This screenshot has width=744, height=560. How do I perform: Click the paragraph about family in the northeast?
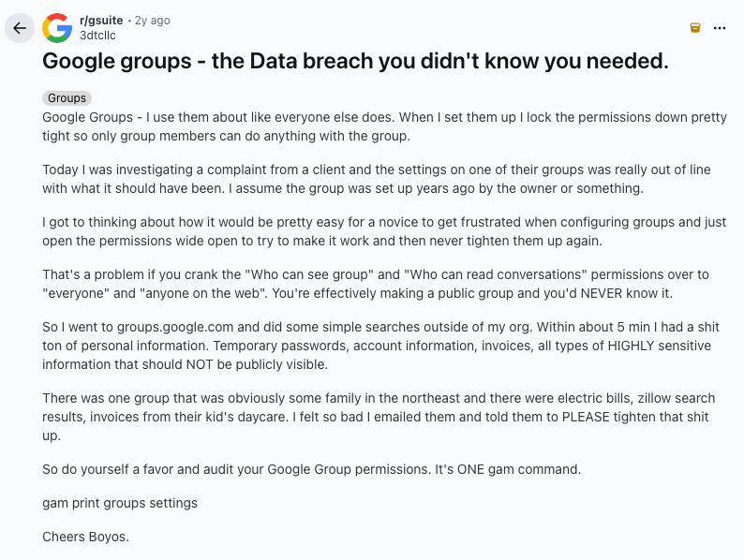click(379, 417)
